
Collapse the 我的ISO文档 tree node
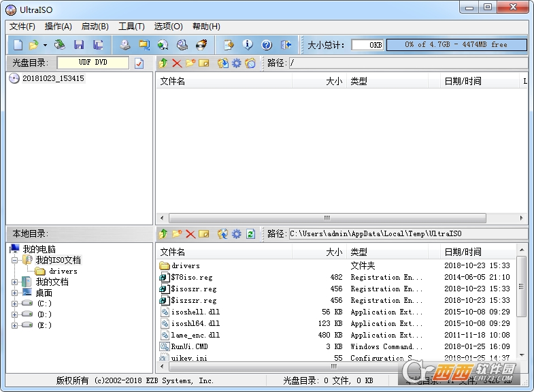pyautogui.click(x=14, y=261)
